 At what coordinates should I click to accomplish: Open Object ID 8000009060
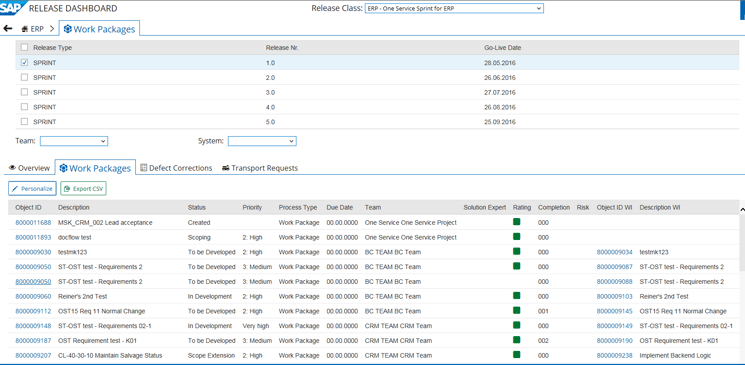click(x=33, y=296)
